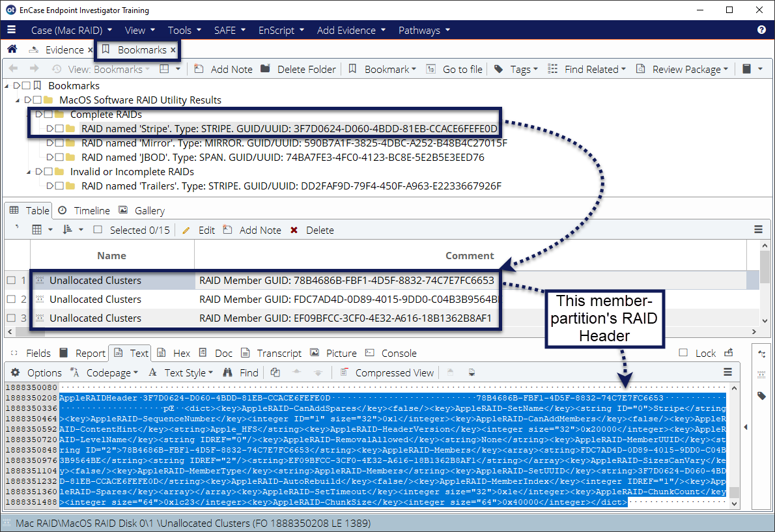This screenshot has width=775, height=532.
Task: Click Add Note icon in top toolbar
Action: pyautogui.click(x=199, y=68)
